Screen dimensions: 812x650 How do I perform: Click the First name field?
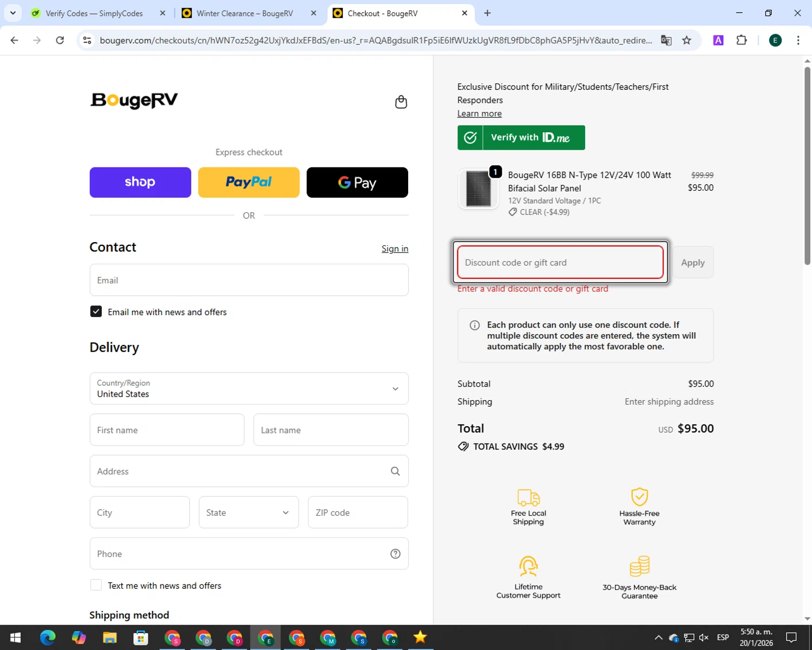167,430
